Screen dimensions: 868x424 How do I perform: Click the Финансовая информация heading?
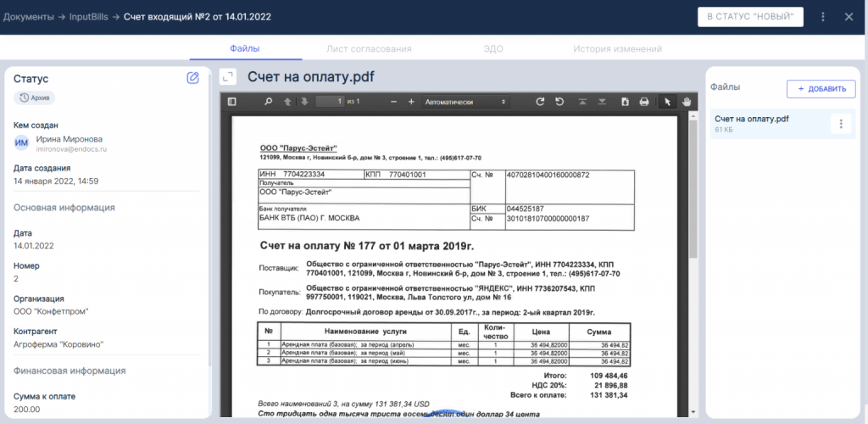70,371
